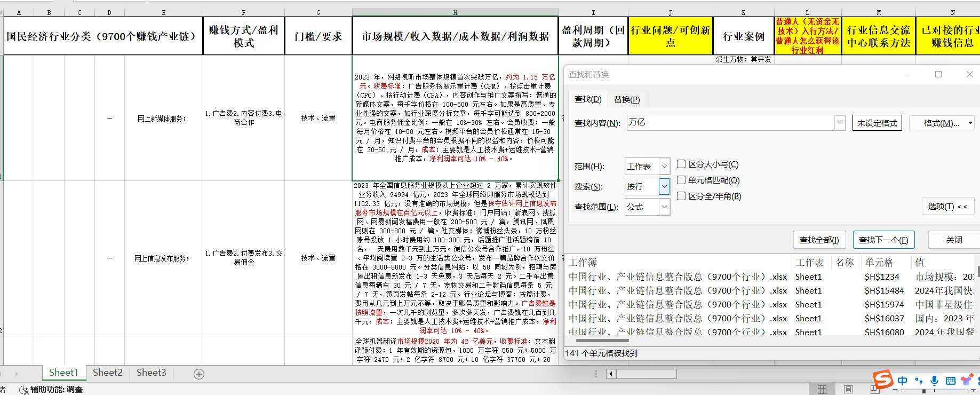Click header cell 市场规模/收入数据/成本数据/利润数据

455,36
